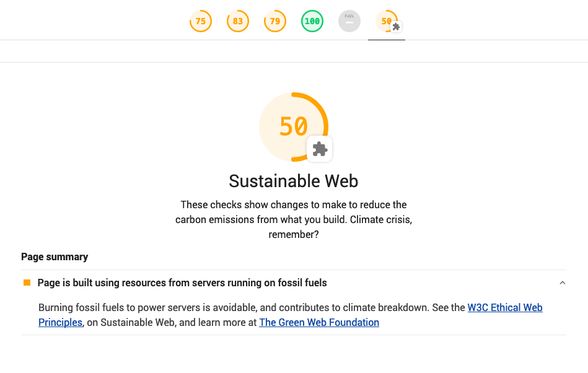Open the W3C Ethical Web Principles link
Image resolution: width=588 pixels, height=373 pixels.
coord(505,307)
